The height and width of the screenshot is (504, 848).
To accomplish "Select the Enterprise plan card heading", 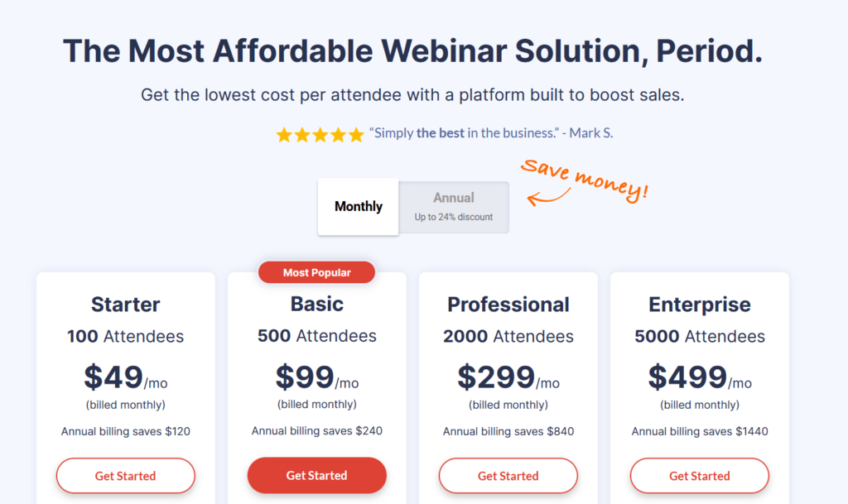I will pyautogui.click(x=699, y=304).
